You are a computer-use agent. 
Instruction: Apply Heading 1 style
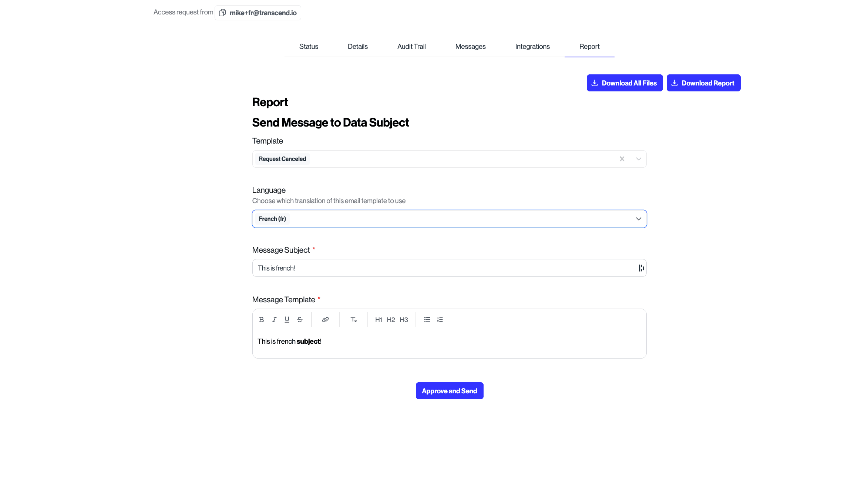(379, 320)
